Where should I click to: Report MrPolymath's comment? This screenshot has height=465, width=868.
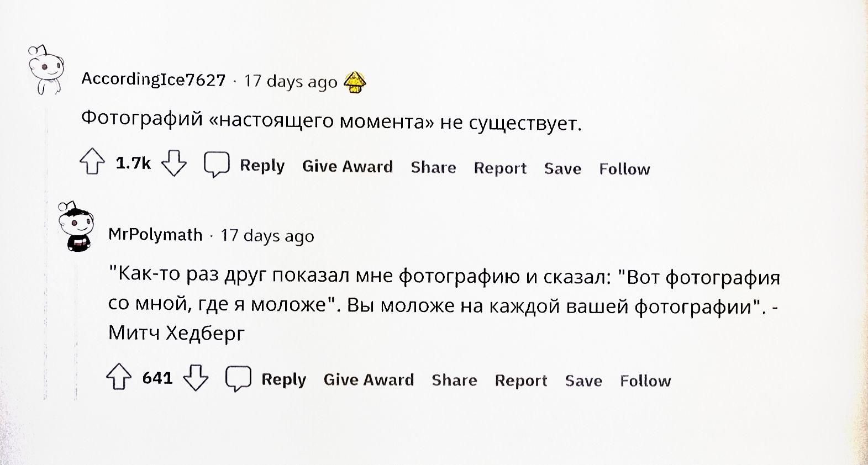click(x=521, y=380)
